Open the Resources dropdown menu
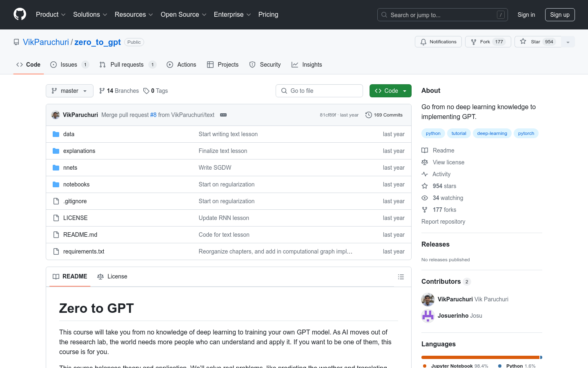This screenshot has width=588, height=368. coord(134,15)
